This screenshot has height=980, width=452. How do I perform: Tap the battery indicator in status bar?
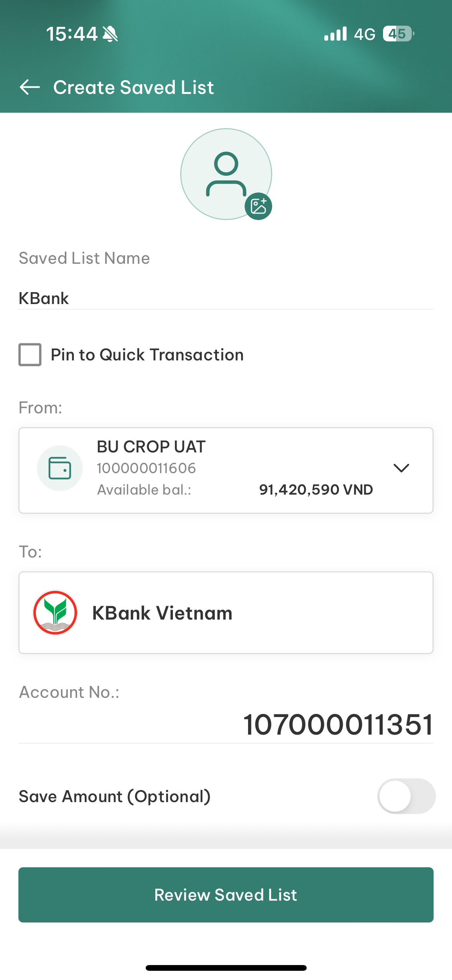[399, 34]
